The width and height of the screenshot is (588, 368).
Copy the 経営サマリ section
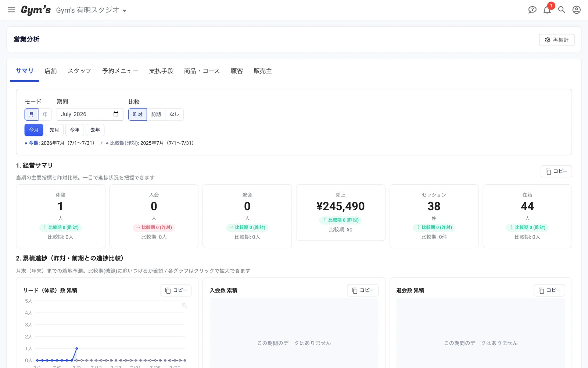(556, 171)
